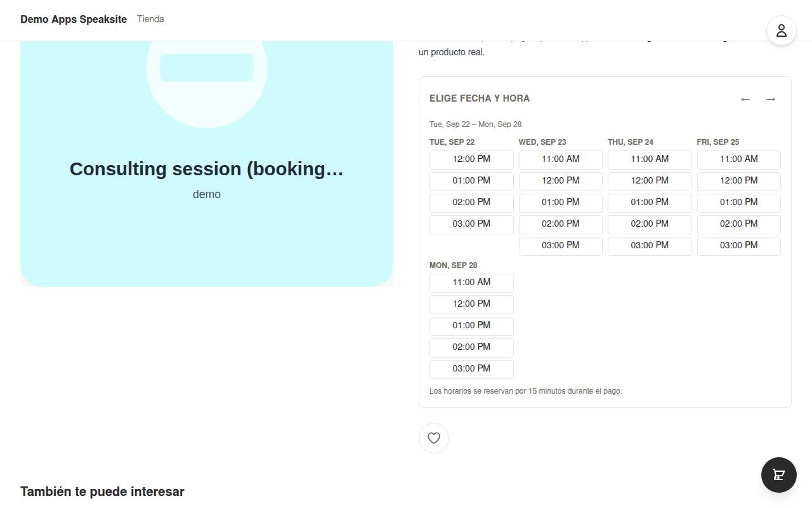Select 03:00 PM on Tue, Sep 22
Viewport: 812px width, 508px height.
click(471, 224)
